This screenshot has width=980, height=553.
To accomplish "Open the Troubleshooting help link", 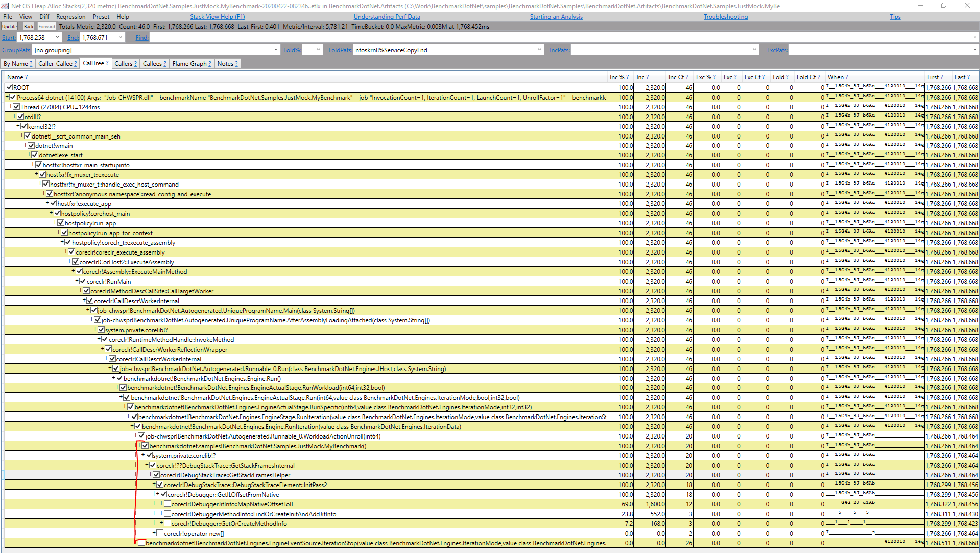I will pyautogui.click(x=725, y=16).
